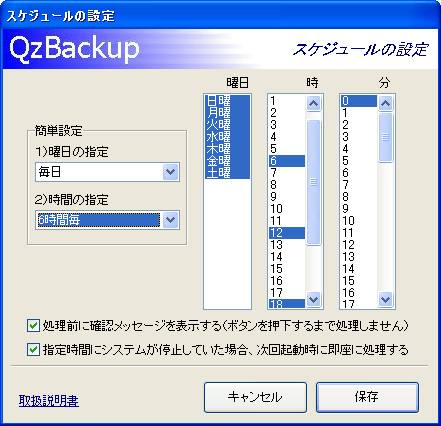The width and height of the screenshot is (441, 426).
Task: Select hour 9 in the 時 list
Action: [287, 197]
